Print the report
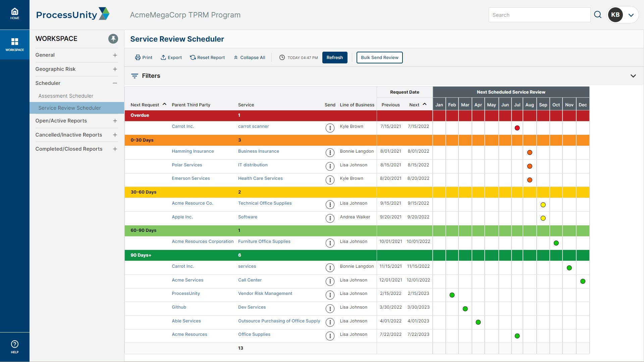 pos(144,58)
